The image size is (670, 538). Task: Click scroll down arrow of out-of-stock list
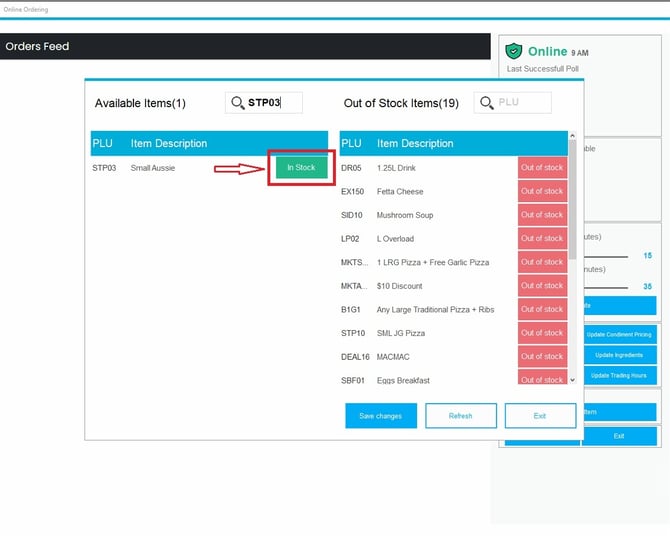click(573, 380)
